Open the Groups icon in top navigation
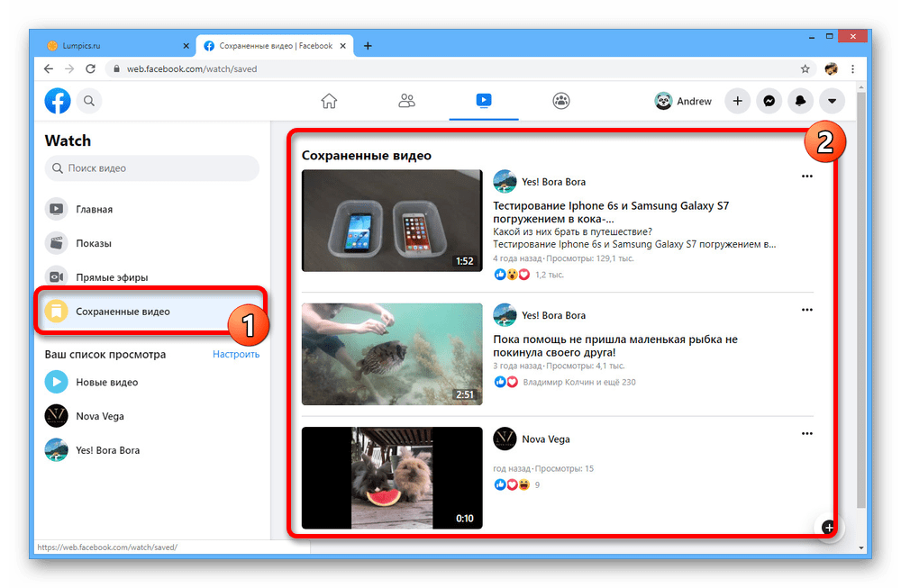Image resolution: width=901 pixels, height=588 pixels. 561,101
